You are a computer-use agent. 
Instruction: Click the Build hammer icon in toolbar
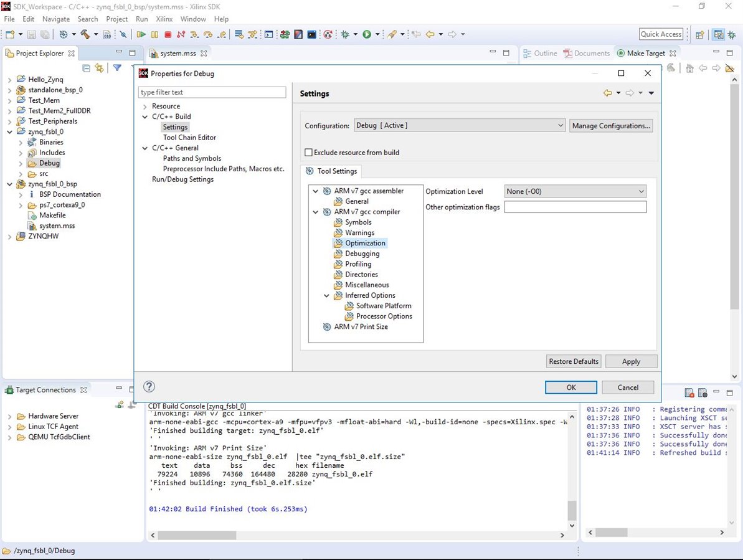(x=85, y=34)
